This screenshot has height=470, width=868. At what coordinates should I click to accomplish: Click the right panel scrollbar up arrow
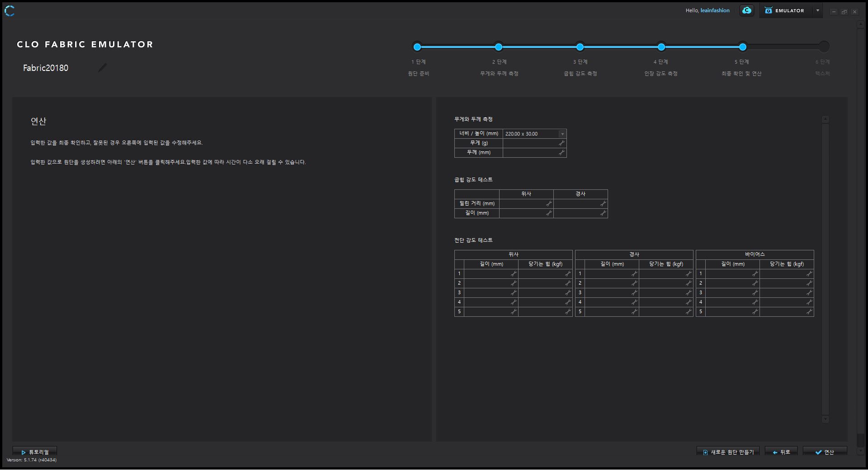coord(826,119)
